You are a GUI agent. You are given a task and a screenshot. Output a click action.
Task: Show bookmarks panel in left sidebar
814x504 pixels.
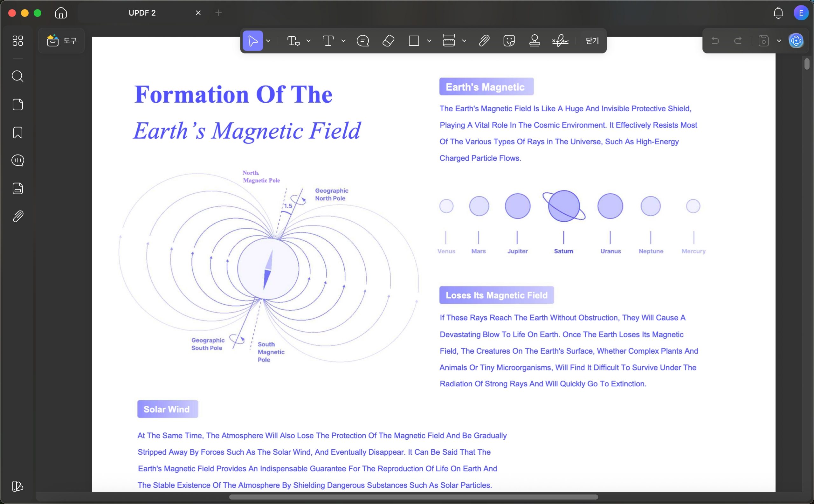tap(18, 132)
